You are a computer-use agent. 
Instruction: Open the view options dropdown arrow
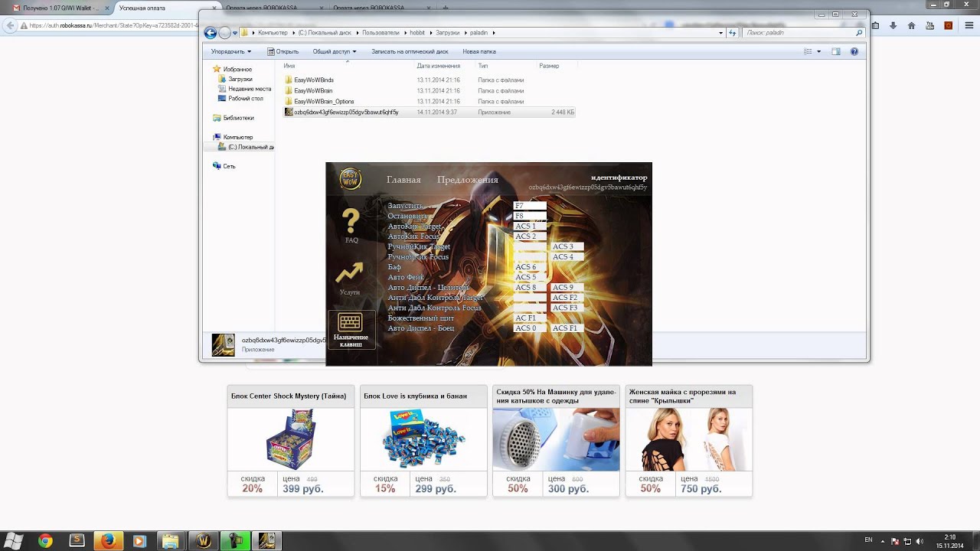[818, 51]
